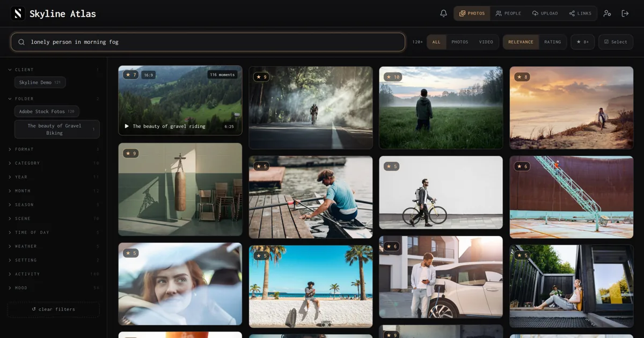The height and width of the screenshot is (338, 644).
Task: Filter by 8+ star rating
Action: click(582, 42)
